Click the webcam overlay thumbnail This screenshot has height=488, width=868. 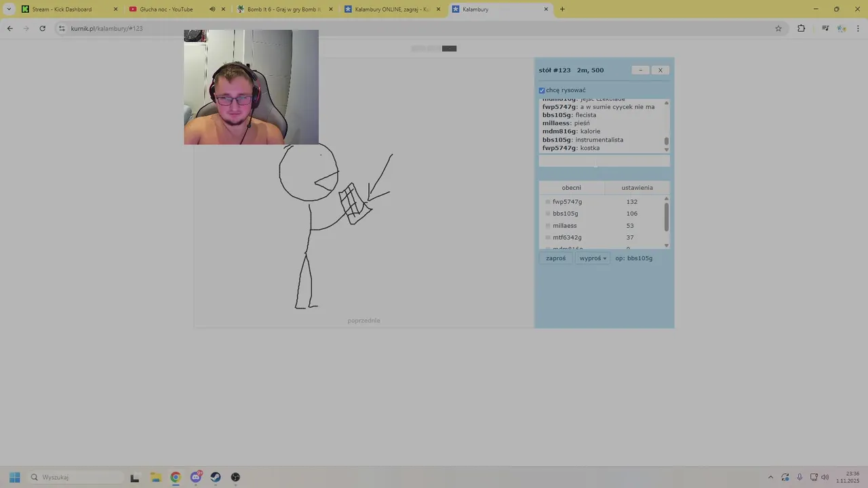point(251,87)
